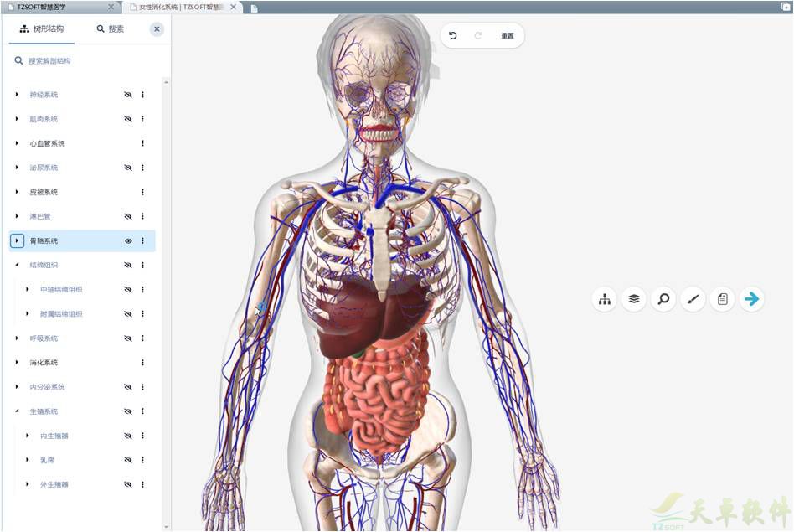Hide the 骨骼系统 layer via eye icon
Image resolution: width=794 pixels, height=532 pixels.
(128, 241)
